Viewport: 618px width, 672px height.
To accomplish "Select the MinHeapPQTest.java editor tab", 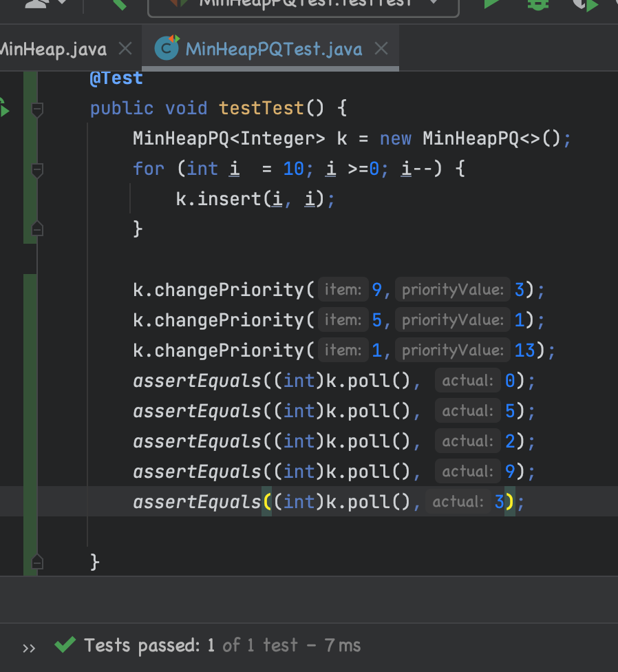I will tap(273, 49).
